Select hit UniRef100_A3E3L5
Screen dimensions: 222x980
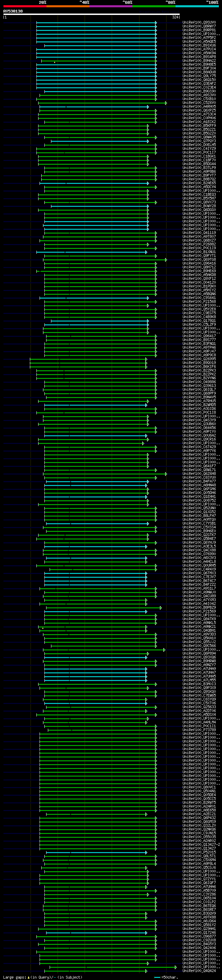click(x=199, y=546)
